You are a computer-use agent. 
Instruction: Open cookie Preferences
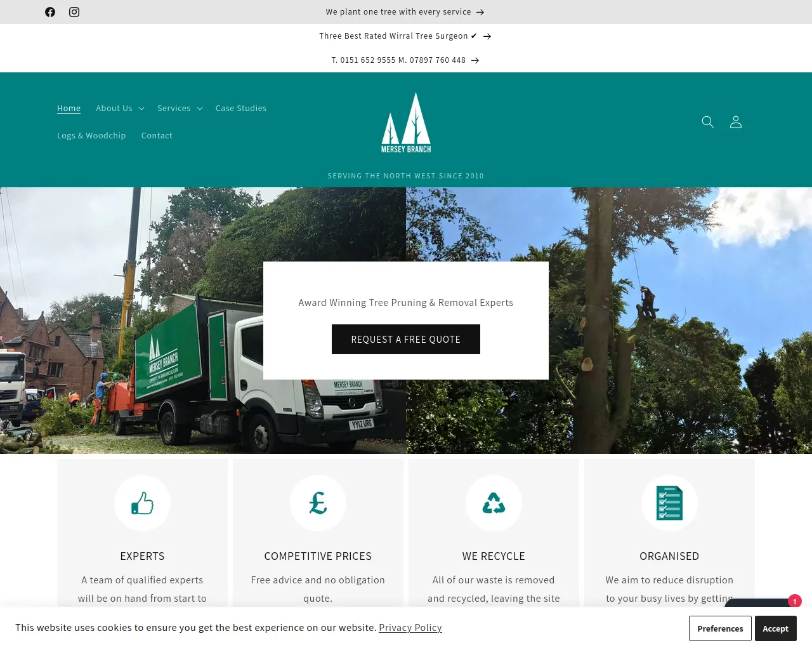tap(720, 628)
